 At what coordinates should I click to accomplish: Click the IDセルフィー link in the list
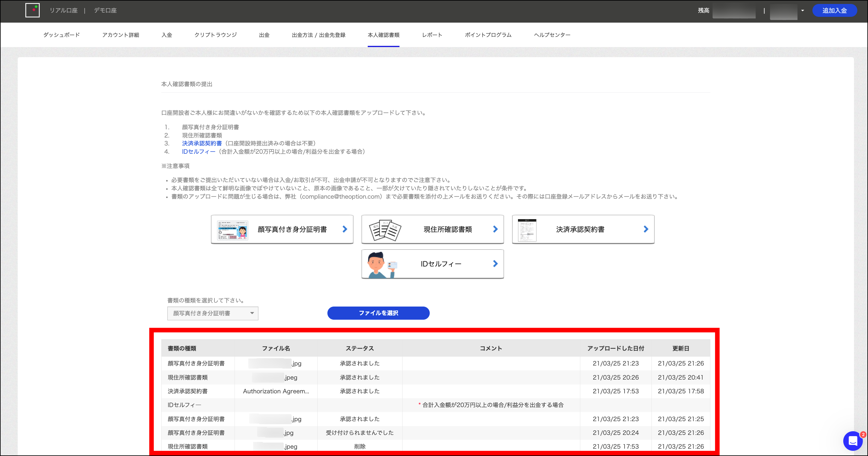199,152
